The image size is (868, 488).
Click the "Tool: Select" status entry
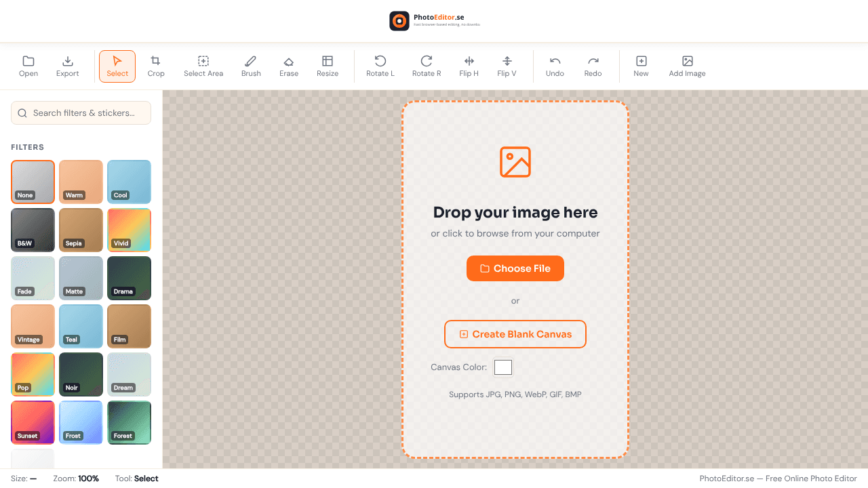[137, 479]
